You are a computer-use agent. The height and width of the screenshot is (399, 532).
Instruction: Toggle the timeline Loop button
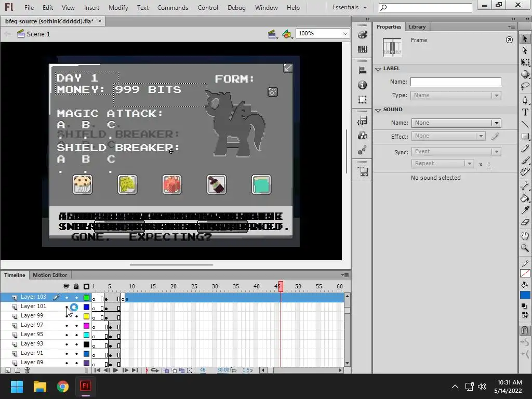point(155,370)
